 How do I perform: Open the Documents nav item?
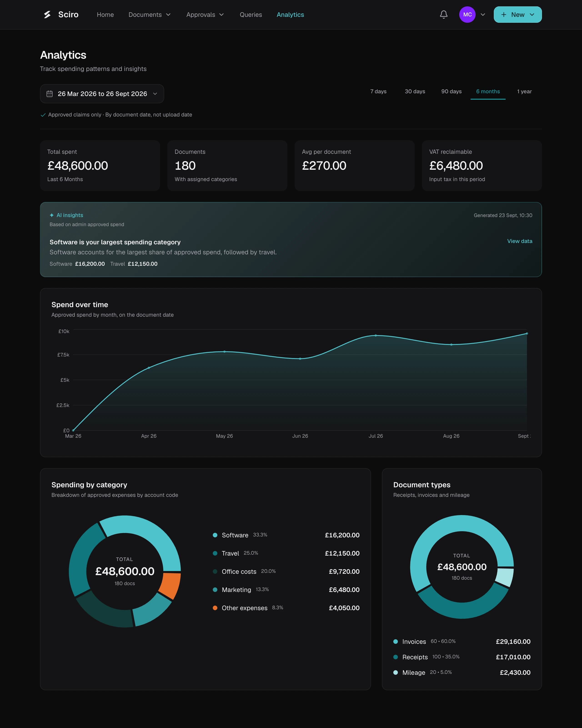145,15
